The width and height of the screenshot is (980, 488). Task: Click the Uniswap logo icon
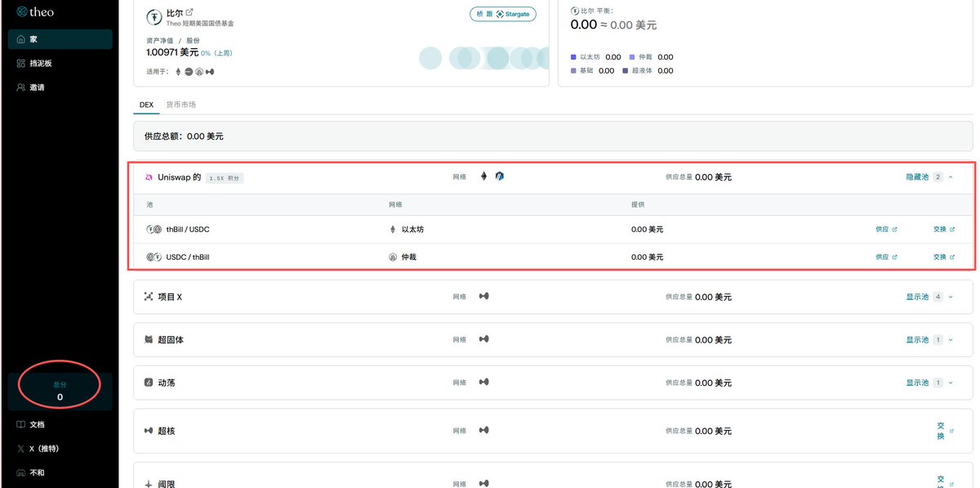point(149,177)
